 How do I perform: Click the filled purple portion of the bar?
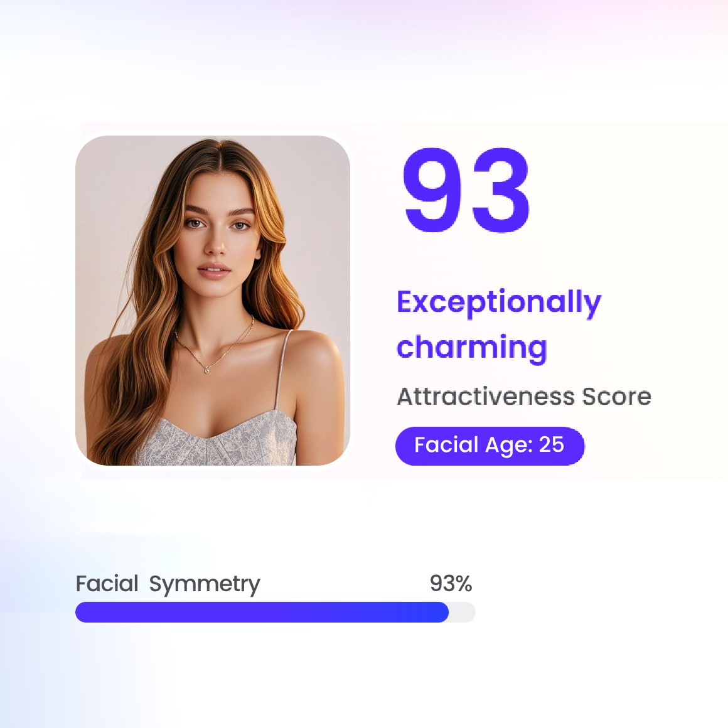[x=251, y=612]
